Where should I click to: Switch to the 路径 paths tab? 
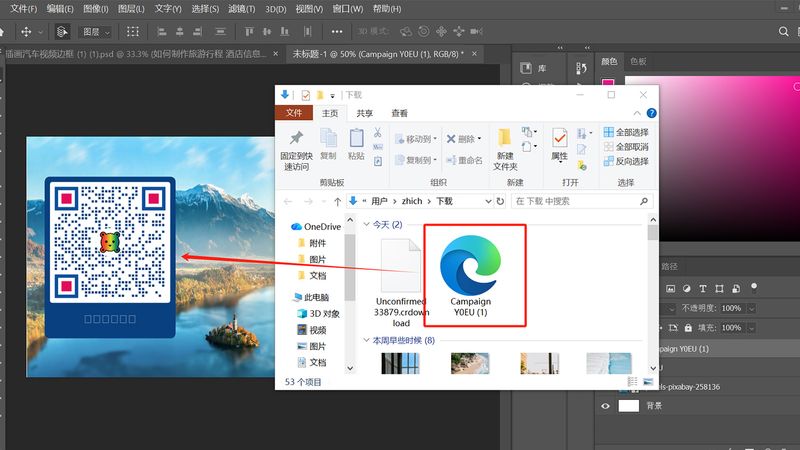[x=669, y=266]
